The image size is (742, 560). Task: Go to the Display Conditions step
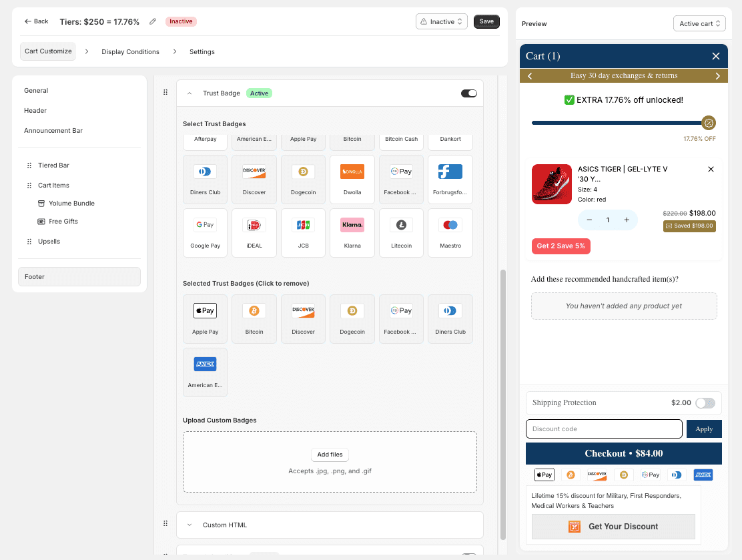coord(130,51)
